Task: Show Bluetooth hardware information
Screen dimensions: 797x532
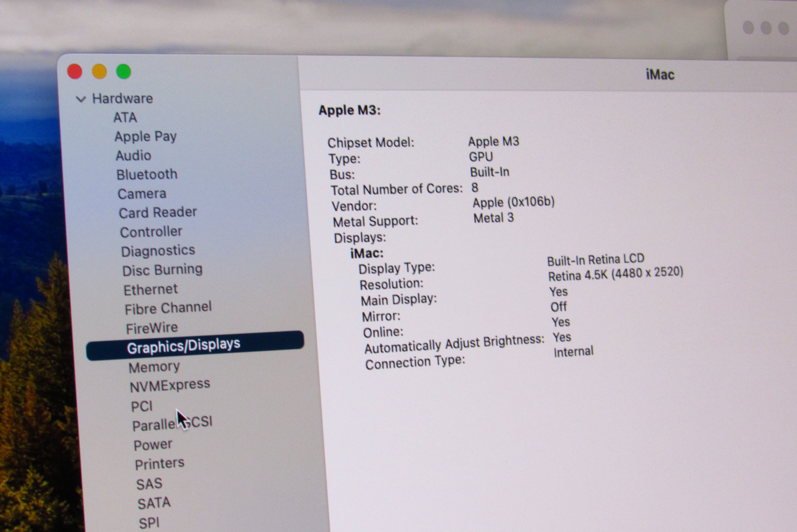Action: pos(147,175)
